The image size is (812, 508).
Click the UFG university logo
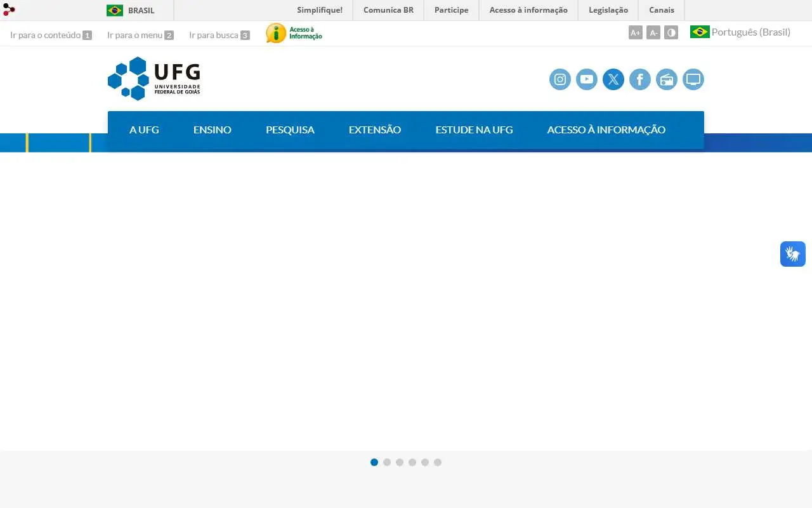(154, 79)
